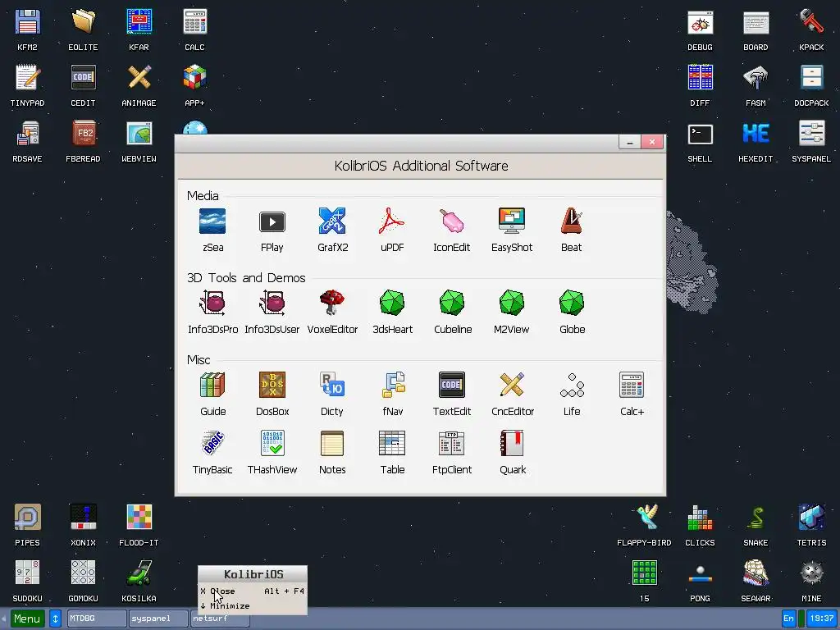The image size is (840, 630).
Task: Start VoxelEditor mushroom icon
Action: 332,303
